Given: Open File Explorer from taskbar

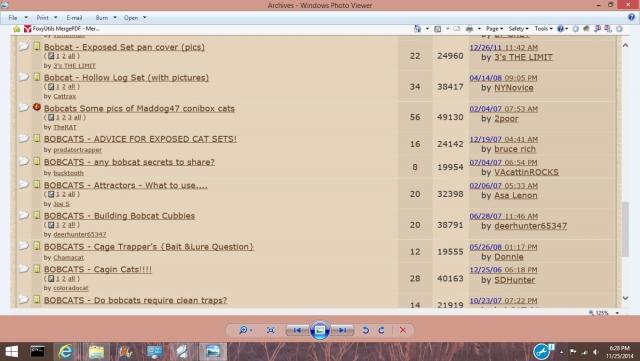Looking at the screenshot, I should 96,351.
